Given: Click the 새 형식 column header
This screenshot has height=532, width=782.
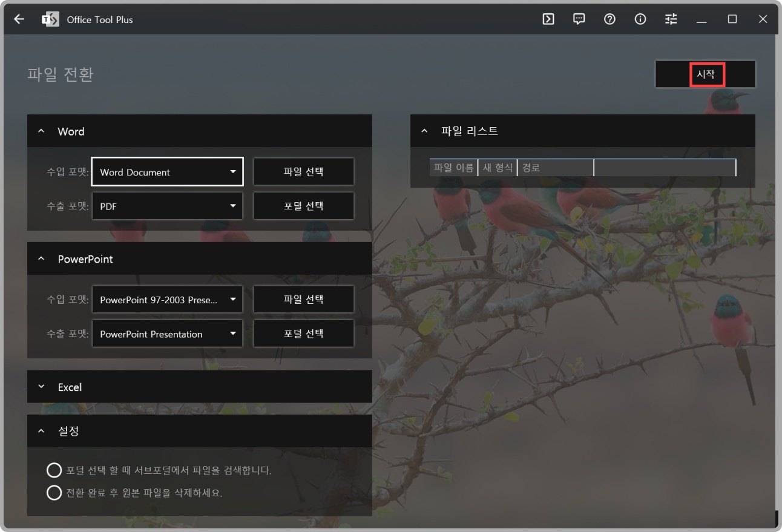Looking at the screenshot, I should click(498, 168).
